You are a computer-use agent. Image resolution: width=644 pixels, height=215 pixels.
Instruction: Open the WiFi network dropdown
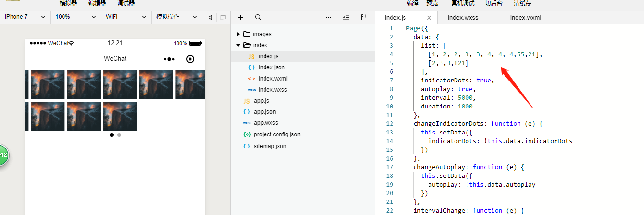(x=126, y=17)
